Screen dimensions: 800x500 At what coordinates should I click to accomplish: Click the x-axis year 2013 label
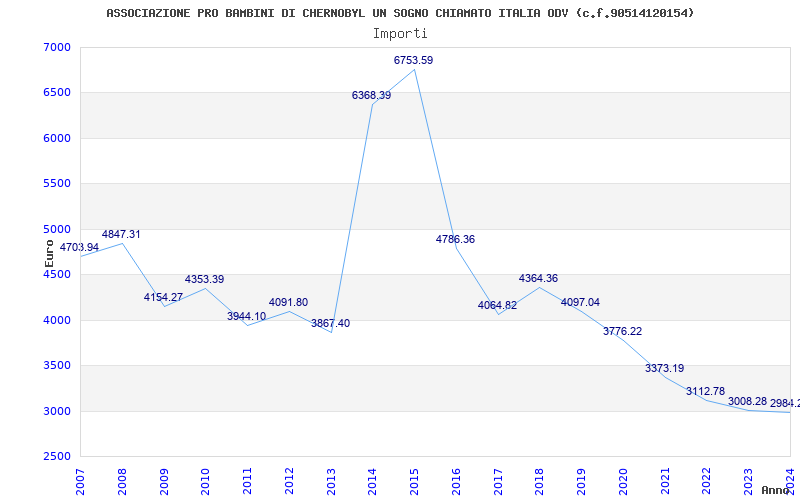[x=331, y=481]
